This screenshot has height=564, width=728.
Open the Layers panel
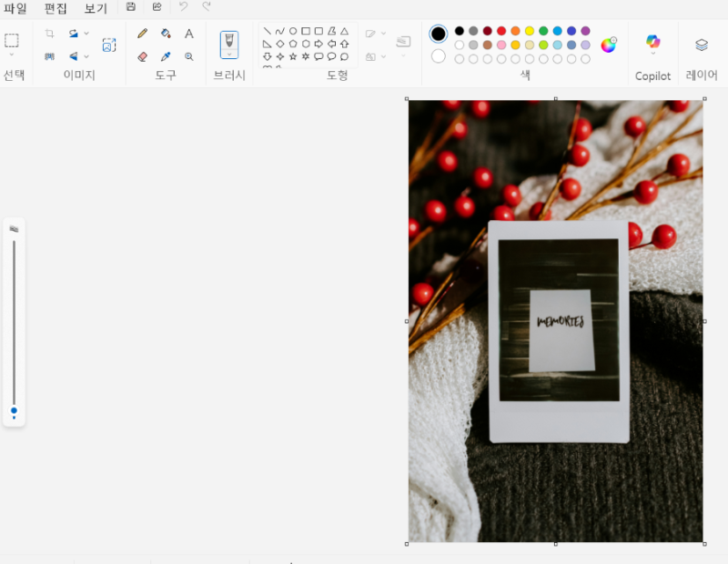click(702, 45)
